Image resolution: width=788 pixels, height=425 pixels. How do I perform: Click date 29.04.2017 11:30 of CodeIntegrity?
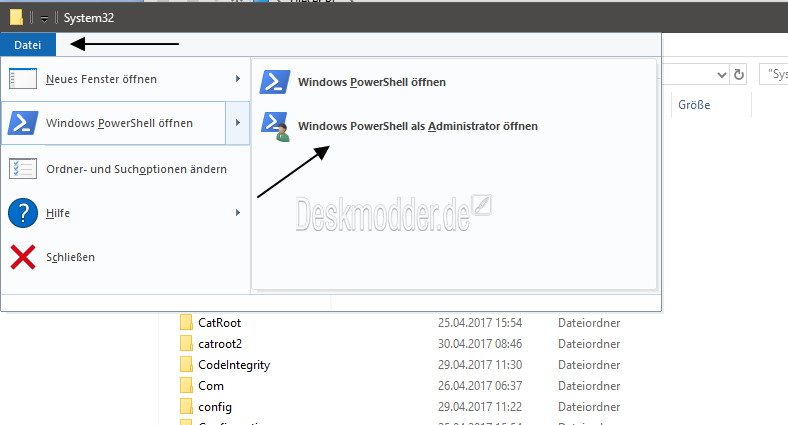(480, 365)
